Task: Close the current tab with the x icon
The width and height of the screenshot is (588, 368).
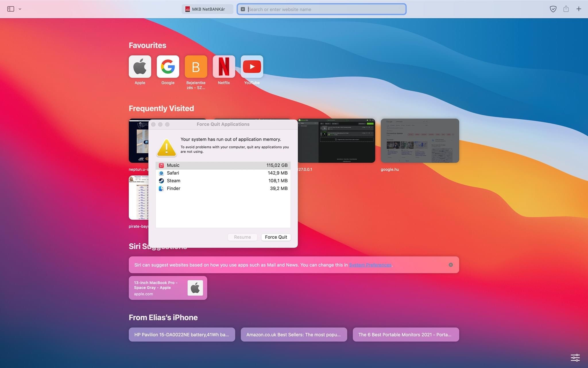Action: 243,9
